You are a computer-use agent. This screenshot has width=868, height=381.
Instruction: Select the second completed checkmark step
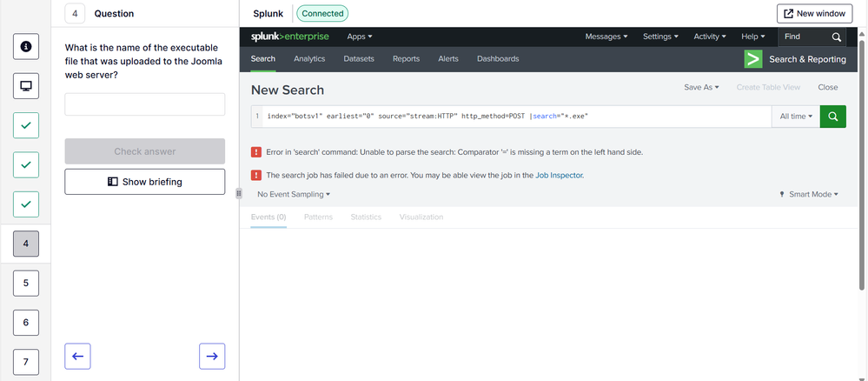(26, 164)
